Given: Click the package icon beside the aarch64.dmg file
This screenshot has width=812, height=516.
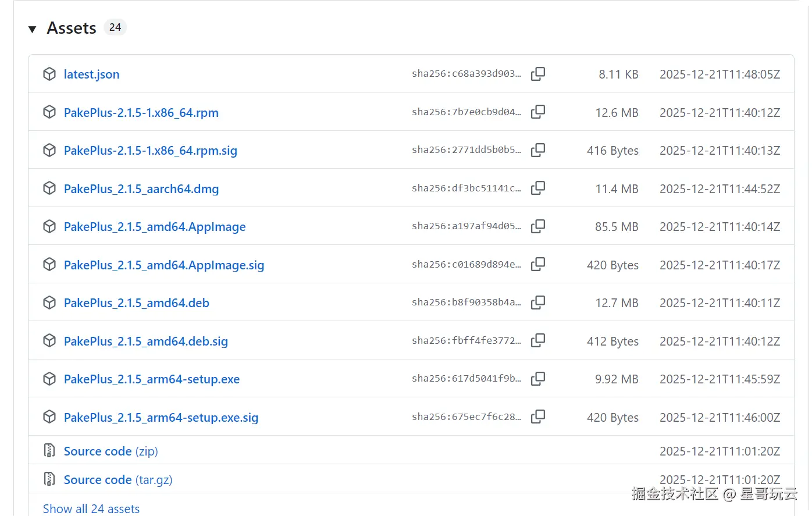Looking at the screenshot, I should pyautogui.click(x=49, y=188).
